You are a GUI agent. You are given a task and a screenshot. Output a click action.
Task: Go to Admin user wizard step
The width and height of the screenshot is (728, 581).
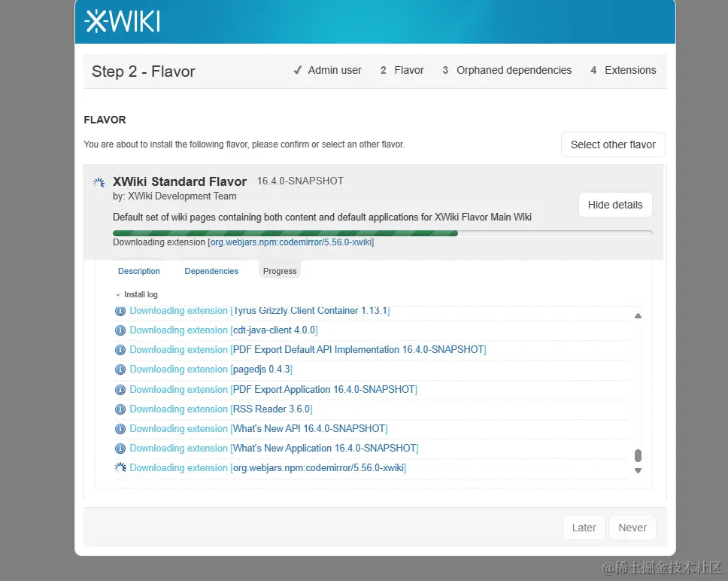[x=335, y=70]
